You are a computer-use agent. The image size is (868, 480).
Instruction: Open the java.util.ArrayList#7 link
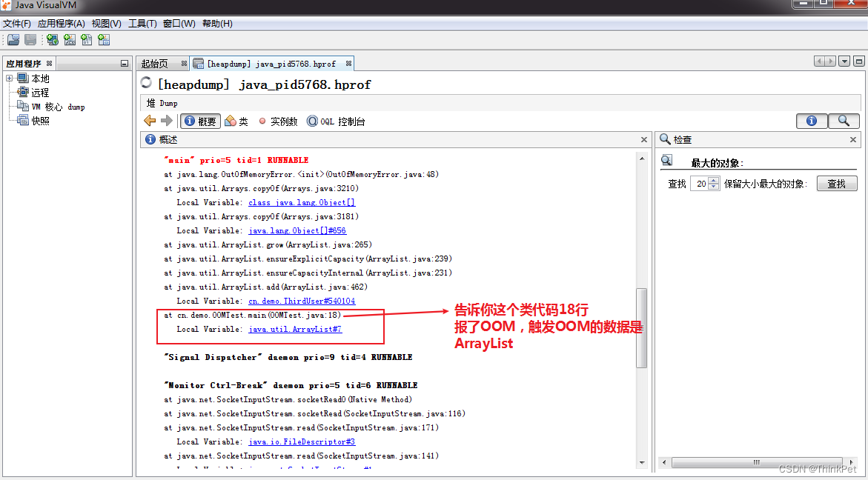[295, 329]
